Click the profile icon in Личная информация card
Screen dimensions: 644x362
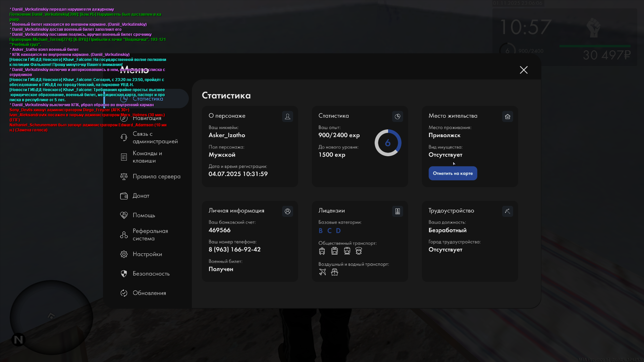click(x=287, y=212)
